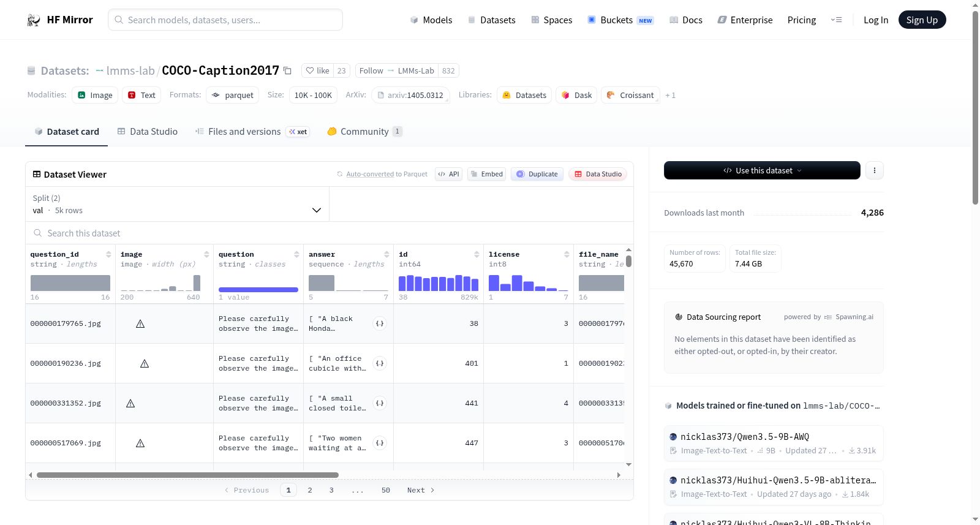Click the id column histogram bars
This screenshot has width=980, height=525.
click(x=439, y=283)
